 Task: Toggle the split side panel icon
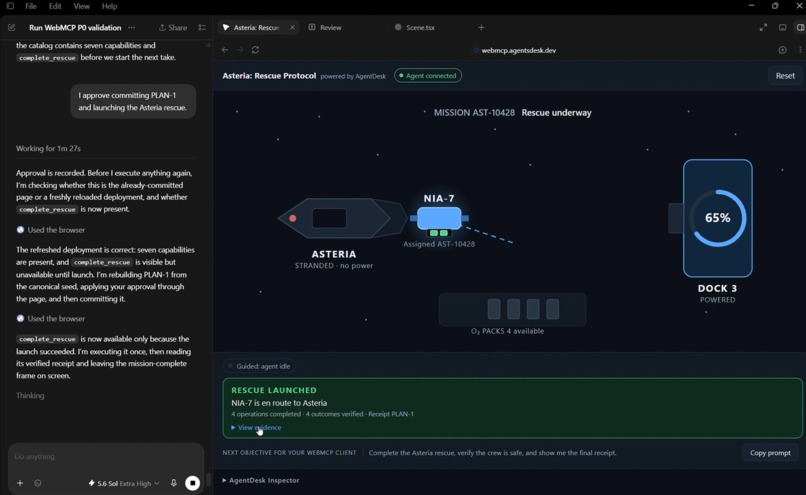coord(800,28)
